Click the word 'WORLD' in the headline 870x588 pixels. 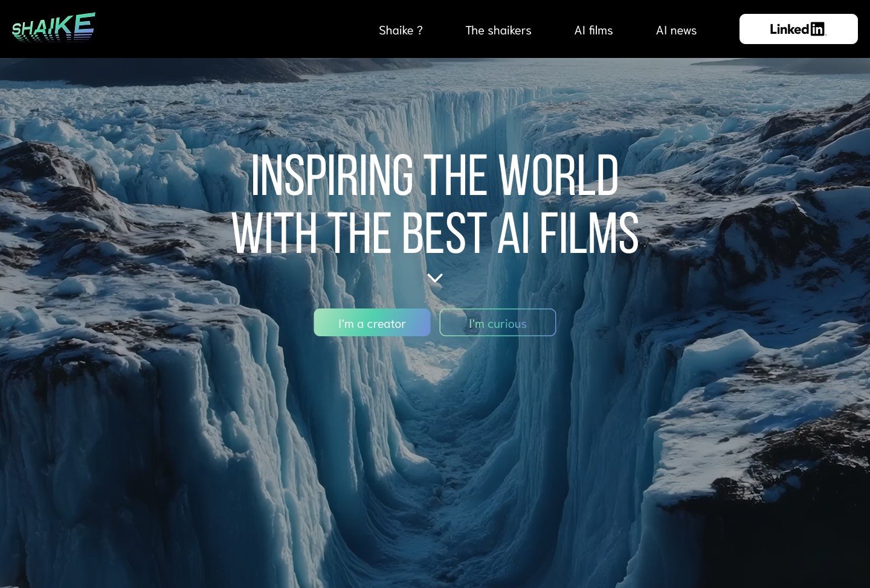pos(559,176)
